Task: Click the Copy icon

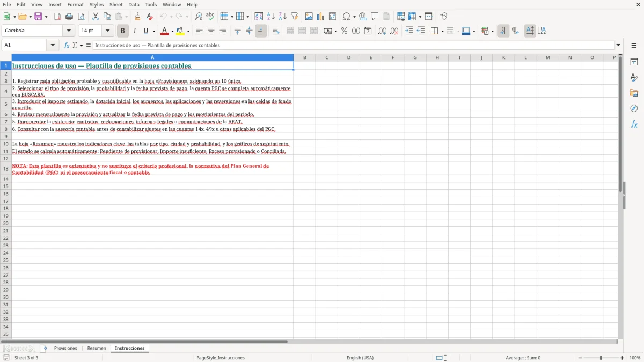Action: tap(107, 17)
